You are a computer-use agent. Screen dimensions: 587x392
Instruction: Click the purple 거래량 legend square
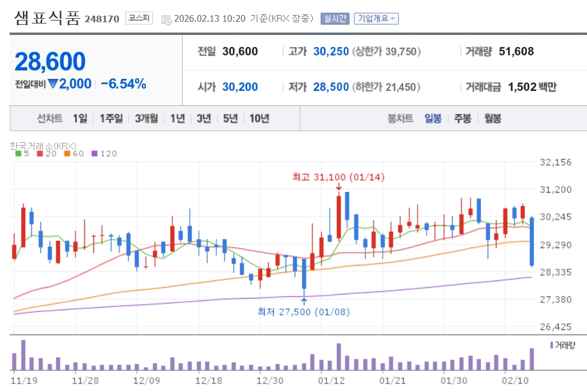point(551,345)
